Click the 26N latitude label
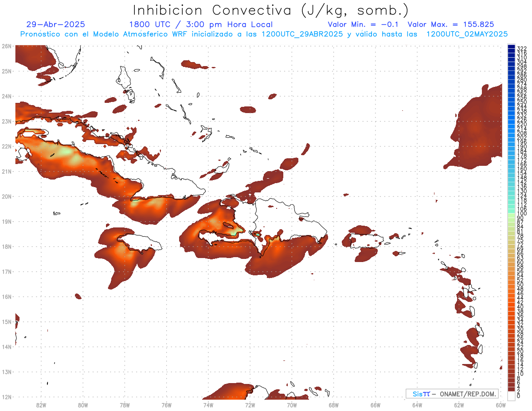This screenshot has width=532, height=411. (6, 46)
